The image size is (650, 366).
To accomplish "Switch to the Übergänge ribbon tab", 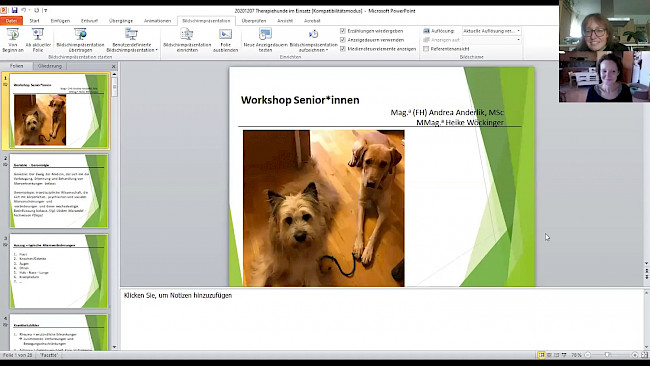I will (x=121, y=21).
